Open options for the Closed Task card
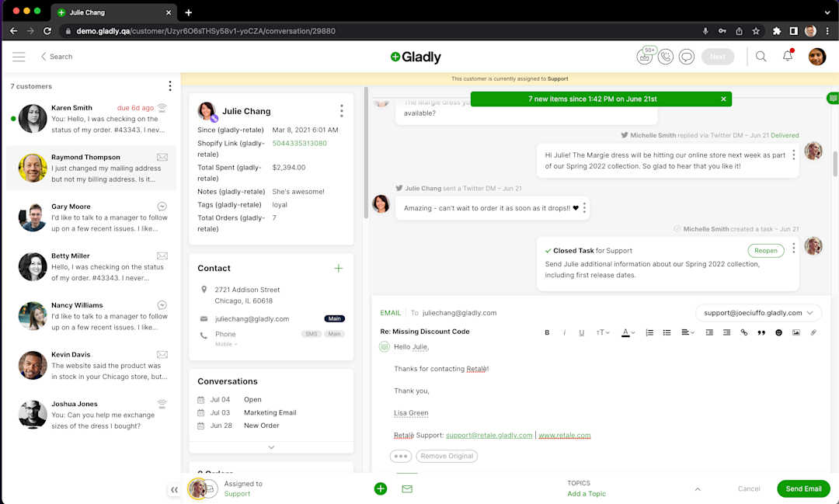The height and width of the screenshot is (504, 839). coord(793,248)
